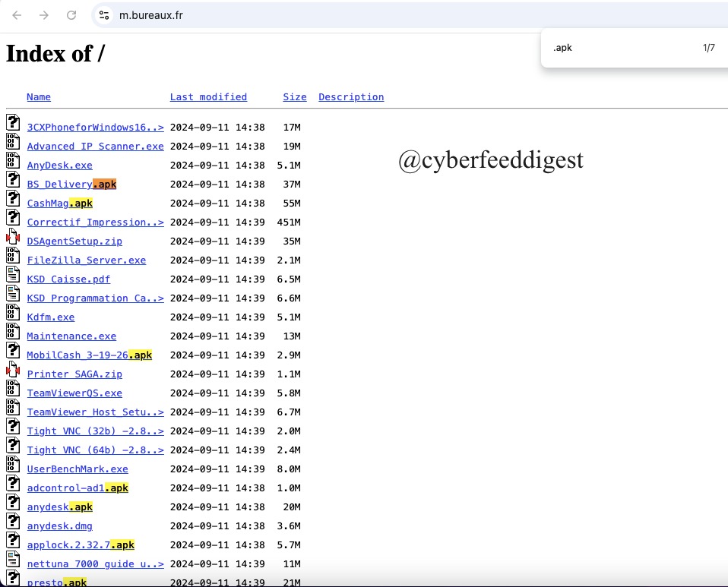Open the Maintenance.exe link
Screen dimensions: 728x587
click(71, 336)
